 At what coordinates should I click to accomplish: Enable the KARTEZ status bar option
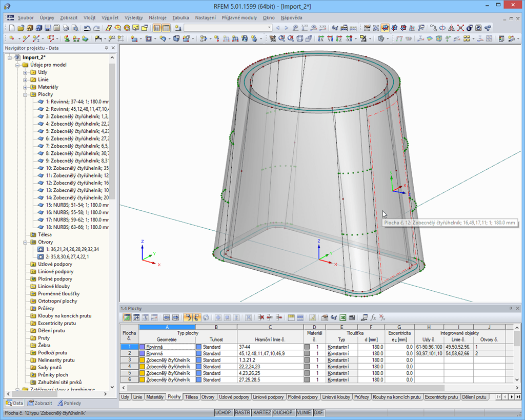pos(262,413)
